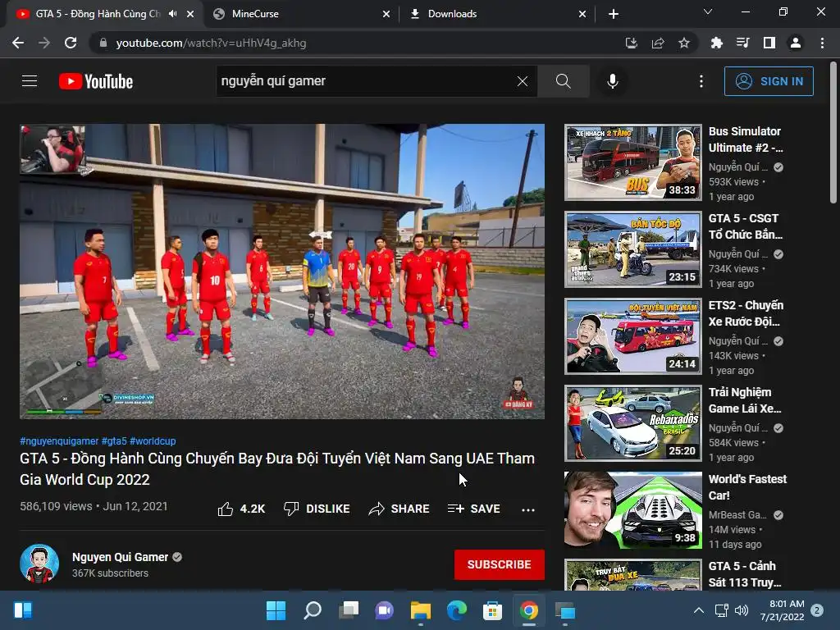Install app icon in address bar
The image size is (840, 630).
[632, 43]
